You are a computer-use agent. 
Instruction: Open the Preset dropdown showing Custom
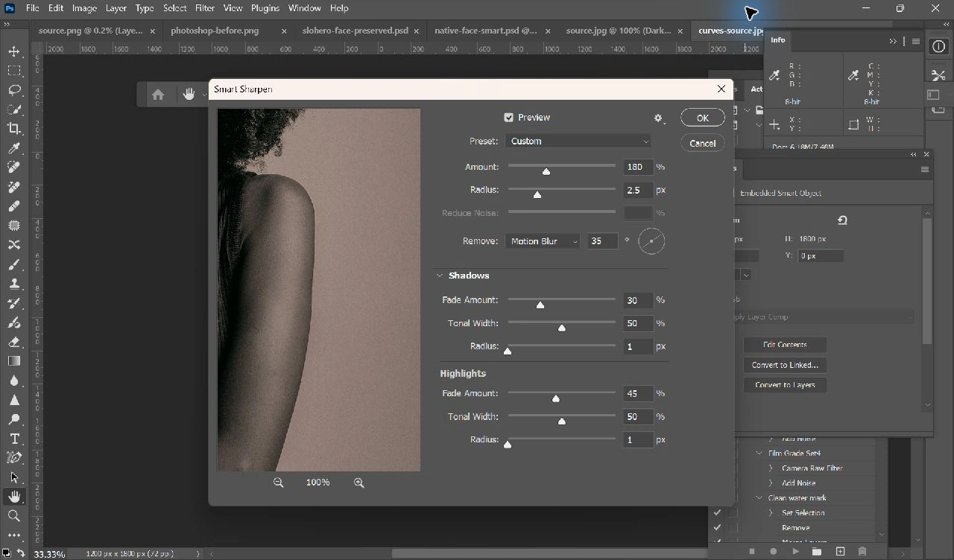[x=578, y=141]
